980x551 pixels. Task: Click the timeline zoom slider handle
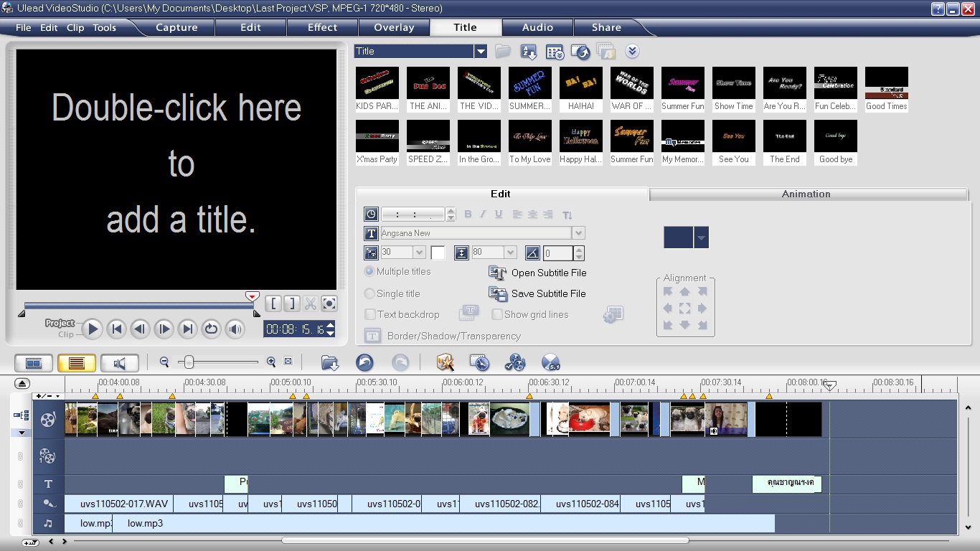pyautogui.click(x=189, y=362)
